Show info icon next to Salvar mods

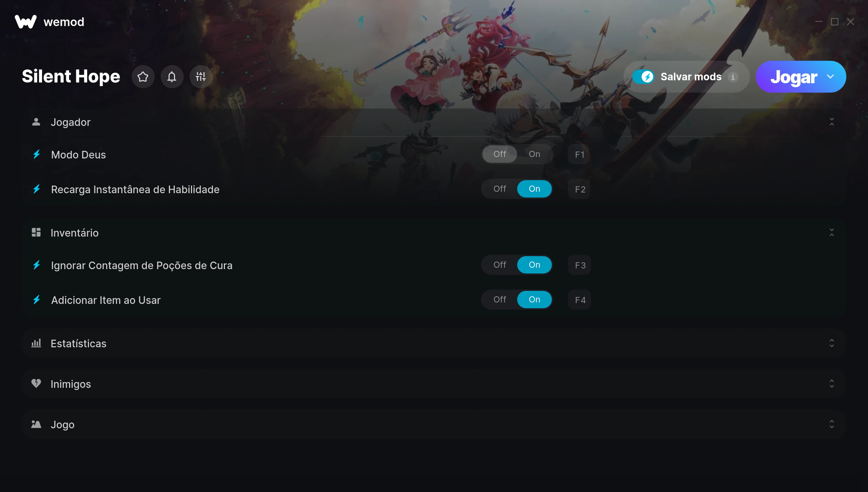733,77
